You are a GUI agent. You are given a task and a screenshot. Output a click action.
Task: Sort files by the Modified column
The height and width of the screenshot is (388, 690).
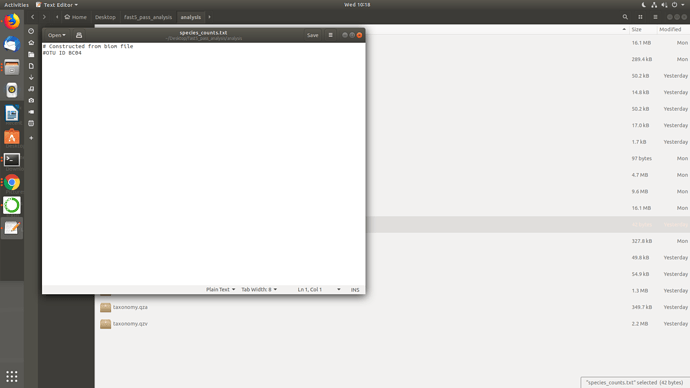click(x=670, y=29)
